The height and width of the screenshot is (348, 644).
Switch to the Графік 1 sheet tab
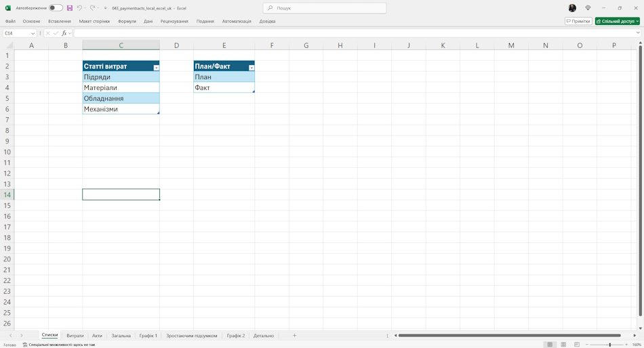(148, 335)
